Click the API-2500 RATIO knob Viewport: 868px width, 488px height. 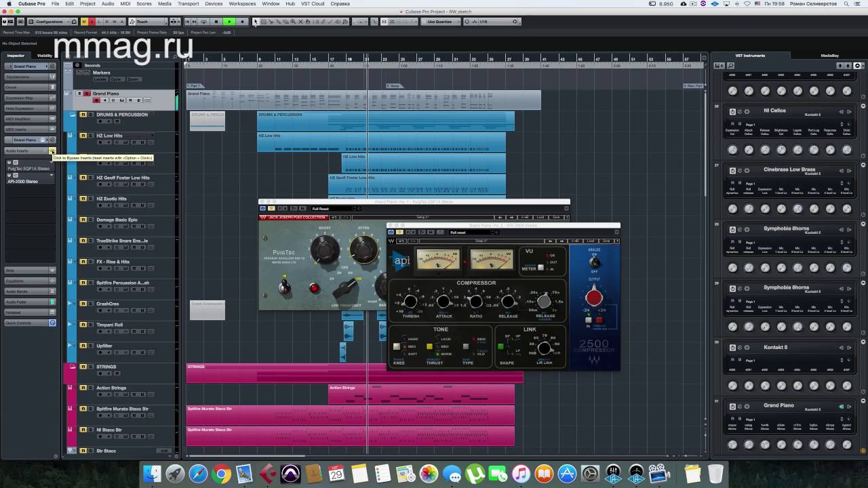click(x=476, y=302)
